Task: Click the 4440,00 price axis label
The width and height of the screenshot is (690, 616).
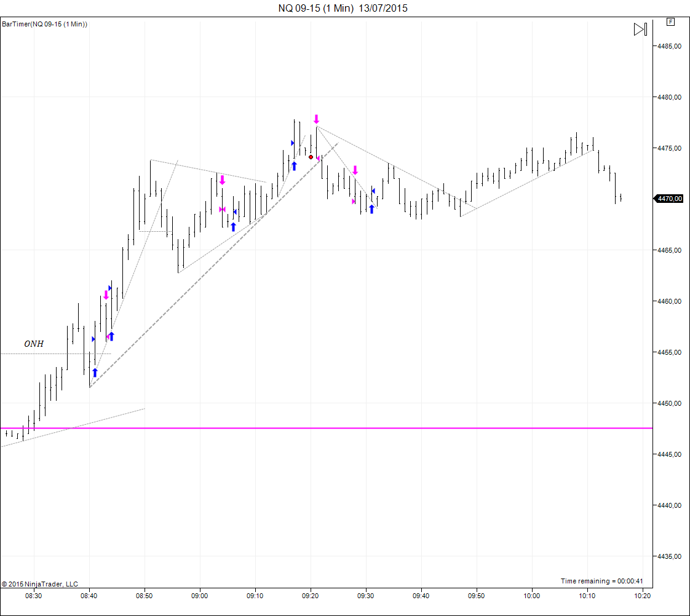Action: click(x=669, y=505)
